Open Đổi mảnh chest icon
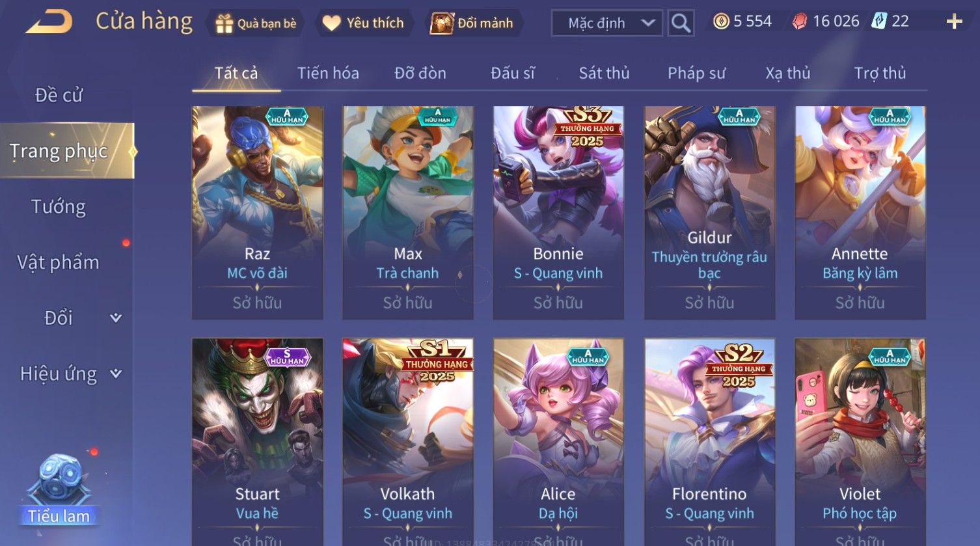980x546 pixels. point(441,23)
